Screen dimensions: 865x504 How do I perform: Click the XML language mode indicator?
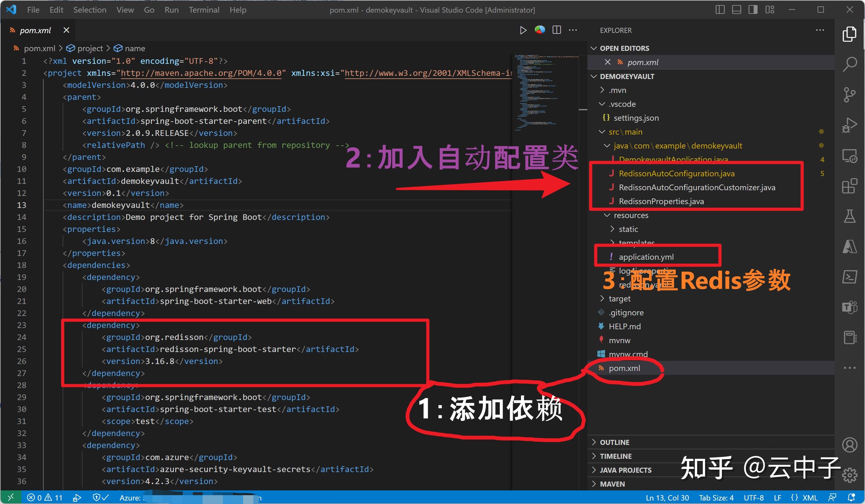[810, 497]
